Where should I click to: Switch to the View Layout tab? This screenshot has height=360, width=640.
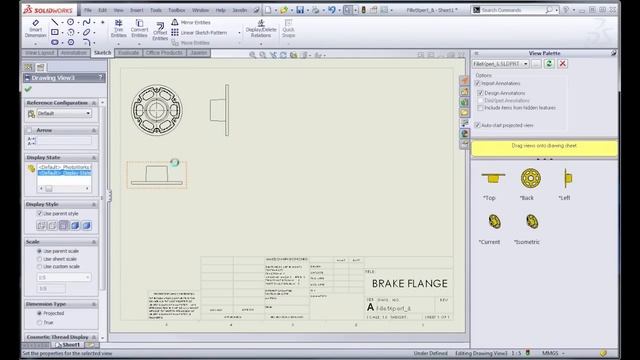[40, 53]
